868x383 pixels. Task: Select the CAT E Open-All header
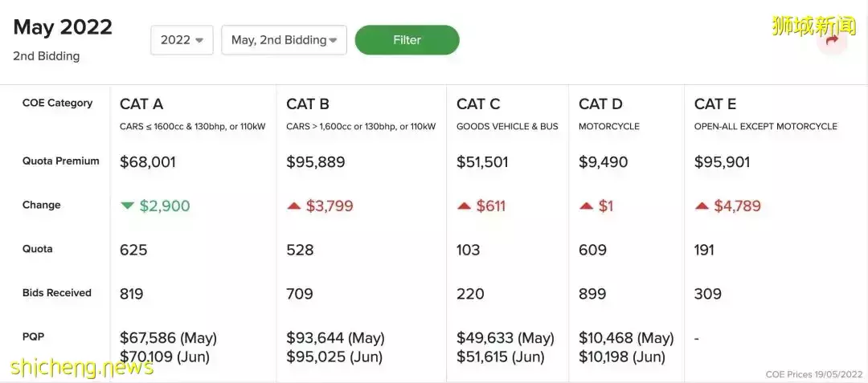click(x=715, y=104)
